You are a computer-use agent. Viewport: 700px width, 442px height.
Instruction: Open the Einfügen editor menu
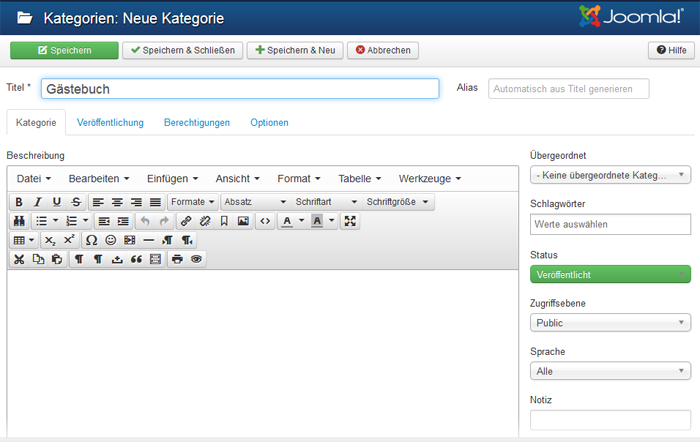pos(172,178)
